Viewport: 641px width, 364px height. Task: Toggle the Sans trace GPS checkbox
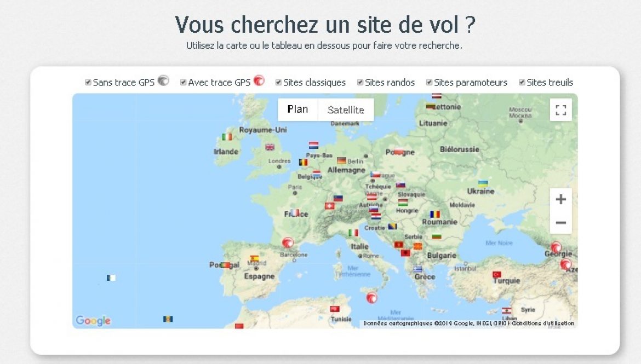[x=88, y=83]
